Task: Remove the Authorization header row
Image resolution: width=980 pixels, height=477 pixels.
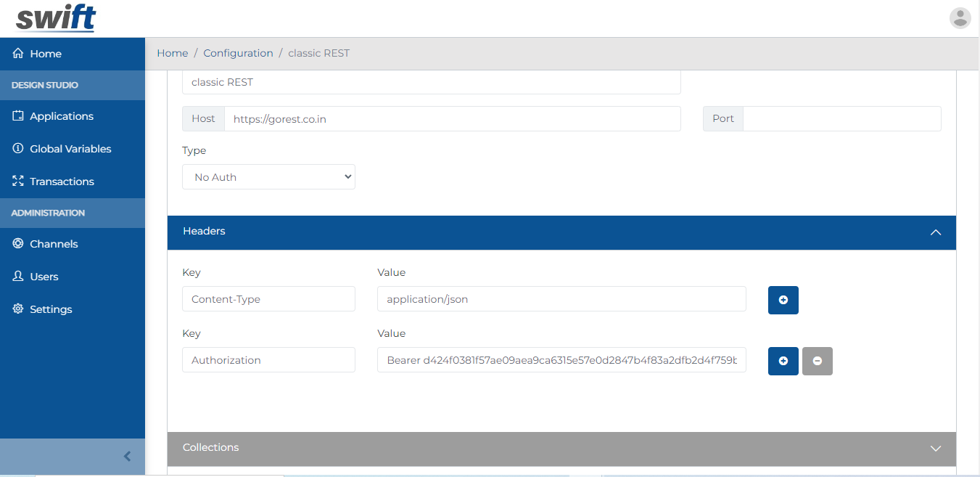Action: 817,361
